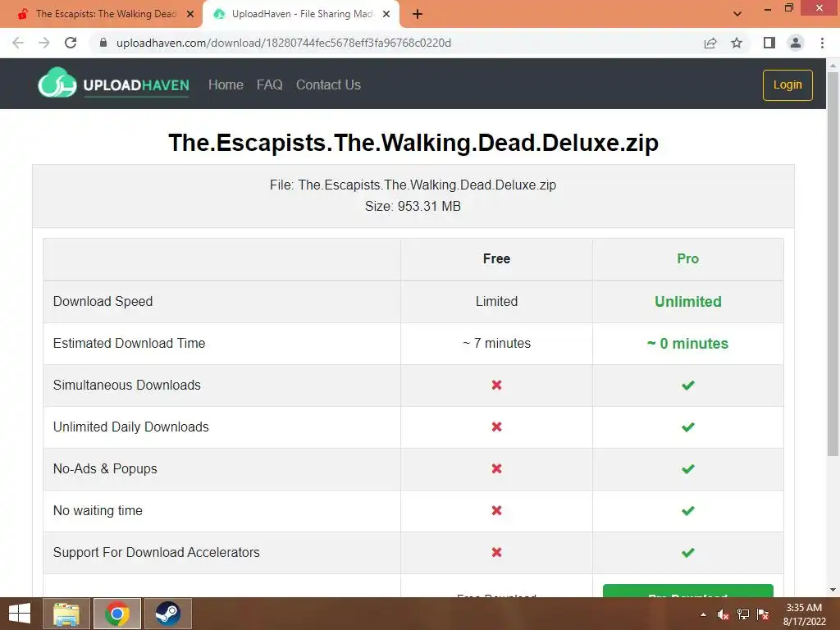Click the Support For Download Accelerators label
The image size is (840, 630).
coord(157,552)
